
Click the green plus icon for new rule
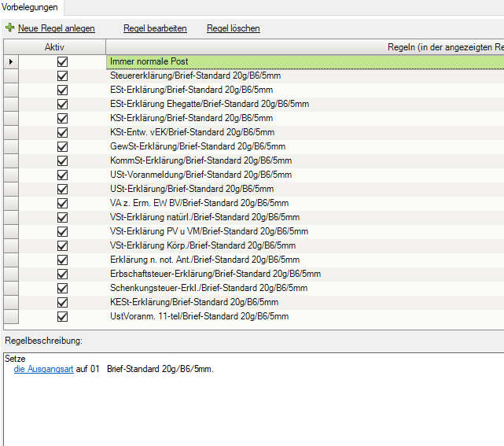click(x=9, y=28)
